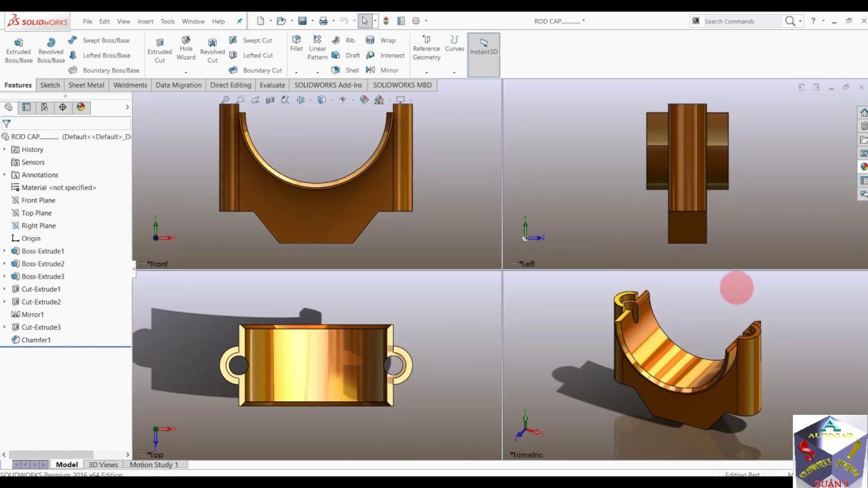
Task: Pick the Lofted Boss/Base command
Action: (99, 56)
